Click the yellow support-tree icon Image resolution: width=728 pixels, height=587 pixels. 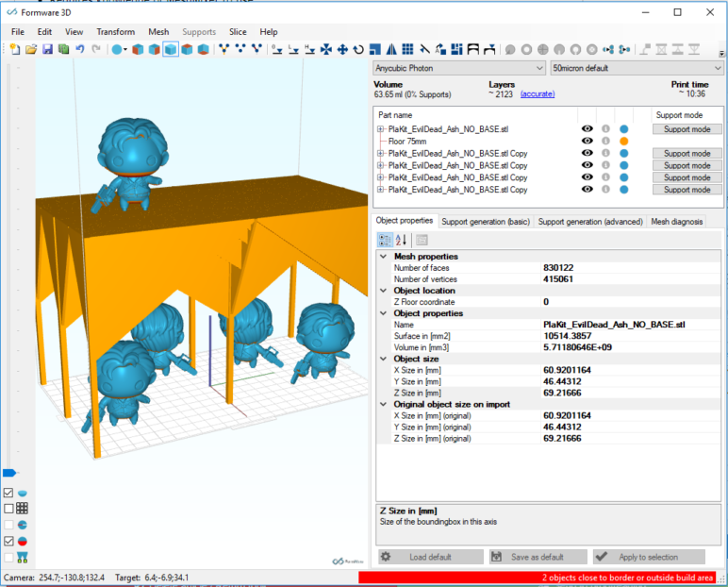224,49
